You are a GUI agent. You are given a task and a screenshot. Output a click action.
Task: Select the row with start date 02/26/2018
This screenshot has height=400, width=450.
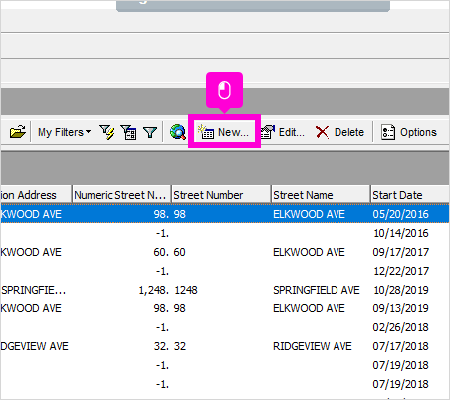225,327
